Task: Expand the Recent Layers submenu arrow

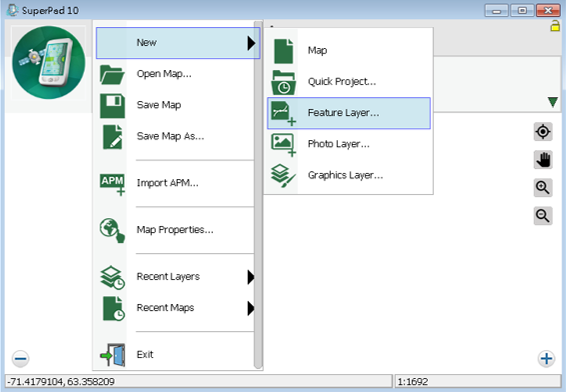Action: click(251, 277)
